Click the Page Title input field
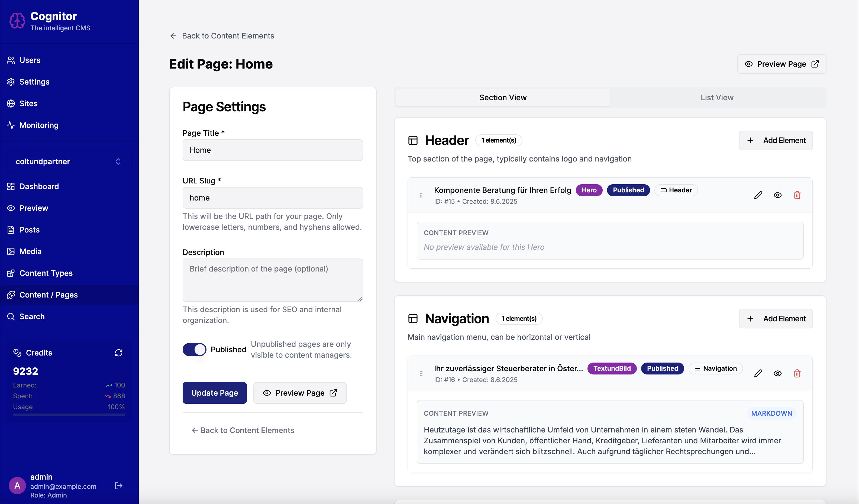This screenshot has width=859, height=504. coord(272,150)
